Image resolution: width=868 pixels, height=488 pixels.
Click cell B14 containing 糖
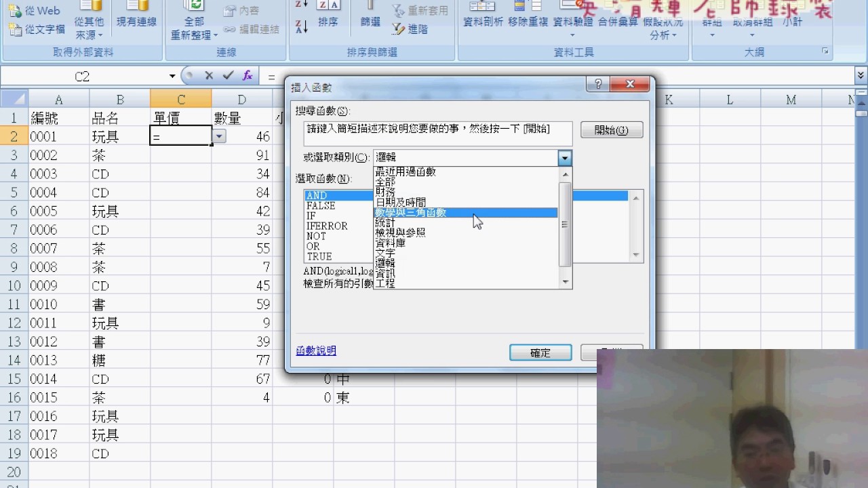point(119,360)
